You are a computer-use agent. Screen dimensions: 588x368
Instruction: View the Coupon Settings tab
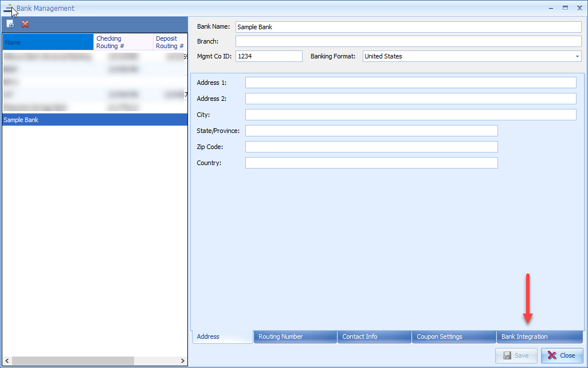pos(453,336)
